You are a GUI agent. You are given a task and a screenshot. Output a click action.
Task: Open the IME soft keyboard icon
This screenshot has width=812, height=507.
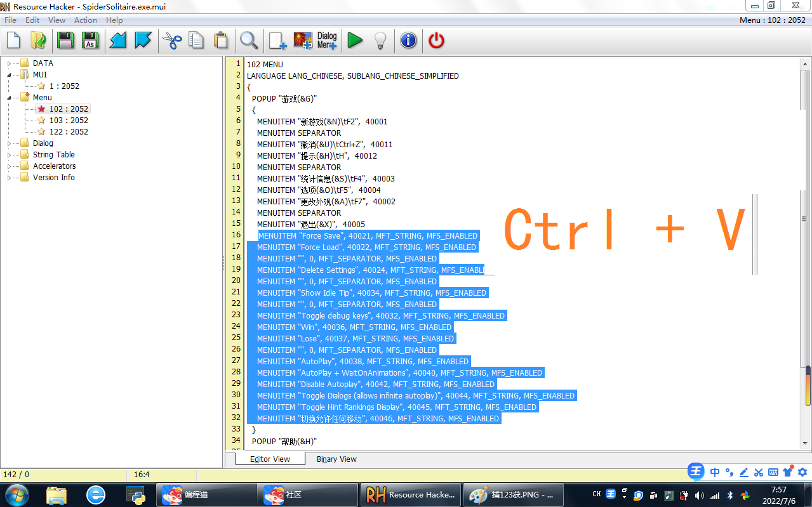tap(773, 472)
